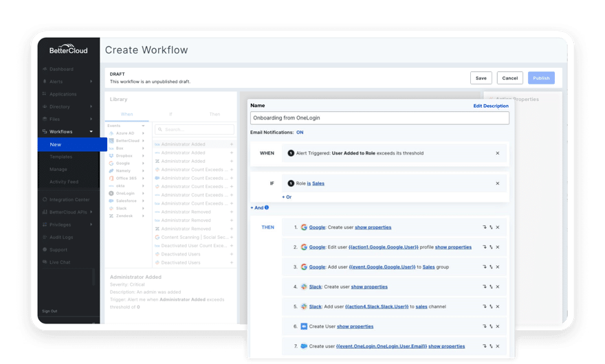Save the workflow draft
This screenshot has height=364, width=605.
click(x=481, y=78)
